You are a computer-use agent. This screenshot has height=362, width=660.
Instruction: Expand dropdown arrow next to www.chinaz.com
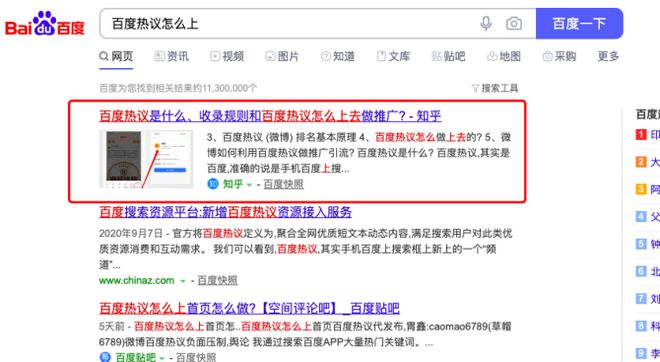coord(183,281)
